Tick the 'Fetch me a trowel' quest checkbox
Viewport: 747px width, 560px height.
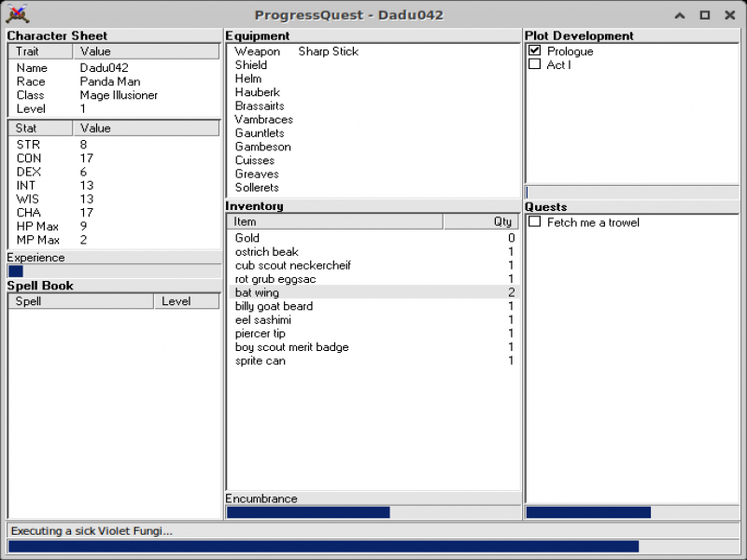click(535, 222)
